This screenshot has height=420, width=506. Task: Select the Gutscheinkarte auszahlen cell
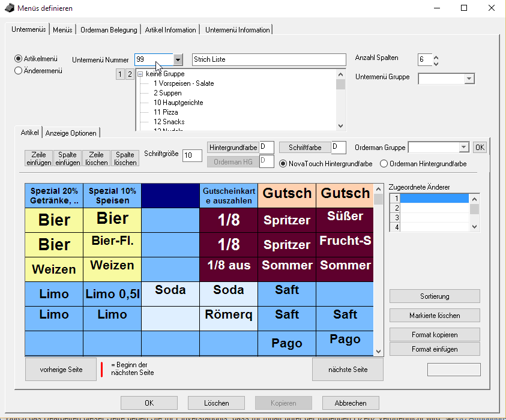229,195
